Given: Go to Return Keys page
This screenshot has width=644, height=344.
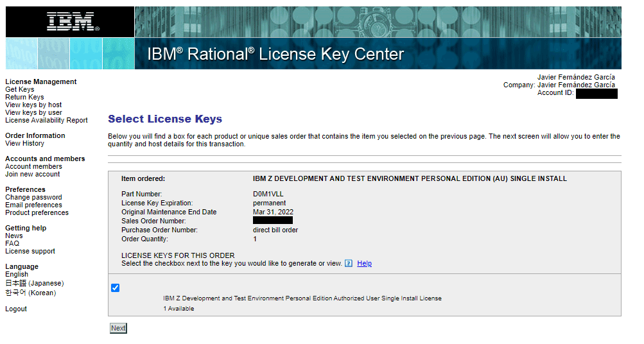Looking at the screenshot, I should pyautogui.click(x=24, y=97).
